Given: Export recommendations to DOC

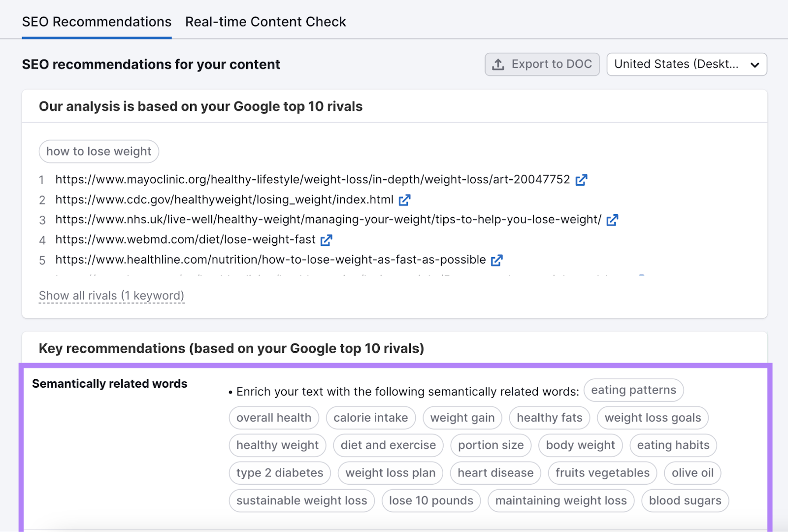Looking at the screenshot, I should pos(542,65).
